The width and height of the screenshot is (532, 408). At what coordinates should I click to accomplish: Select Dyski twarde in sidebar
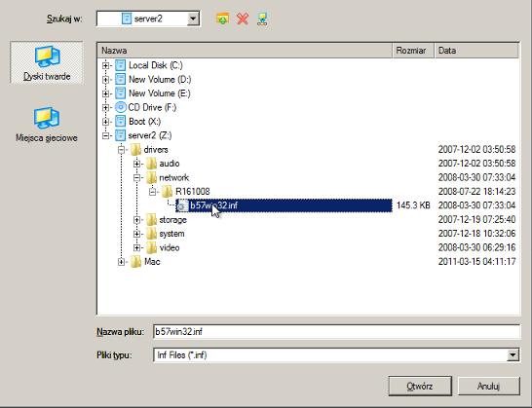tap(47, 62)
